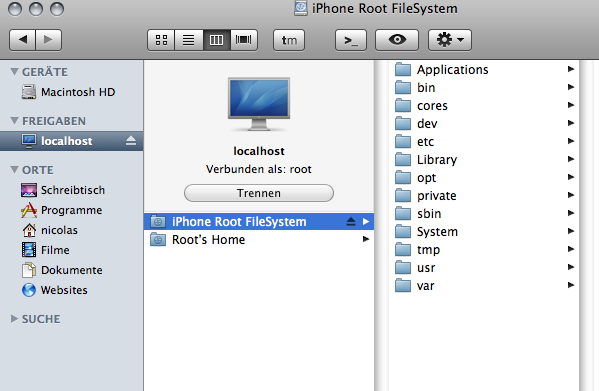Screen dimensions: 599x391
Task: Switch to column view
Action: point(217,40)
